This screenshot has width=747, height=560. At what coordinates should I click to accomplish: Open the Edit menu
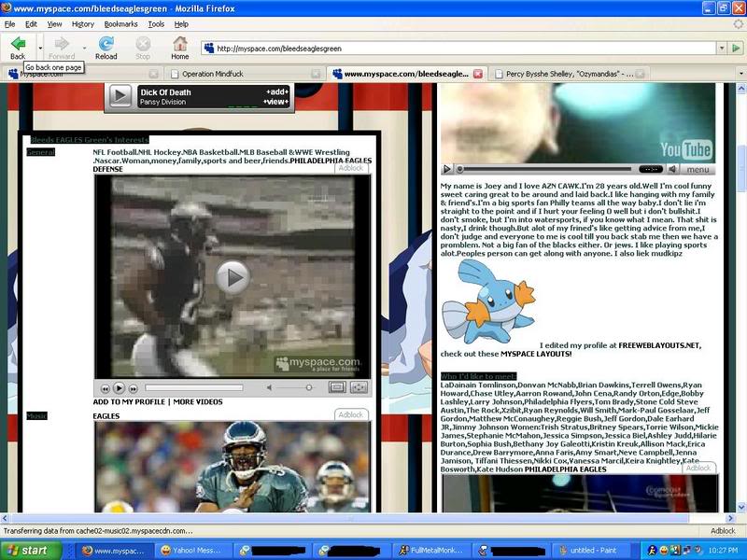(31, 24)
